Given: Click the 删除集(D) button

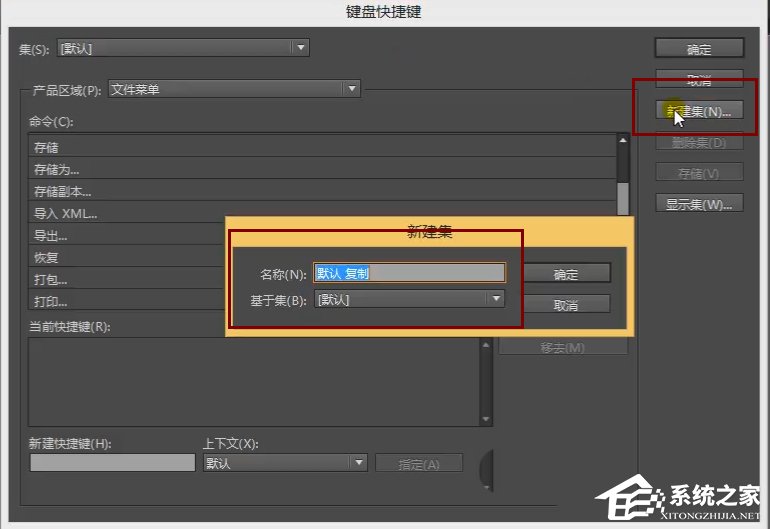Looking at the screenshot, I should 699,142.
